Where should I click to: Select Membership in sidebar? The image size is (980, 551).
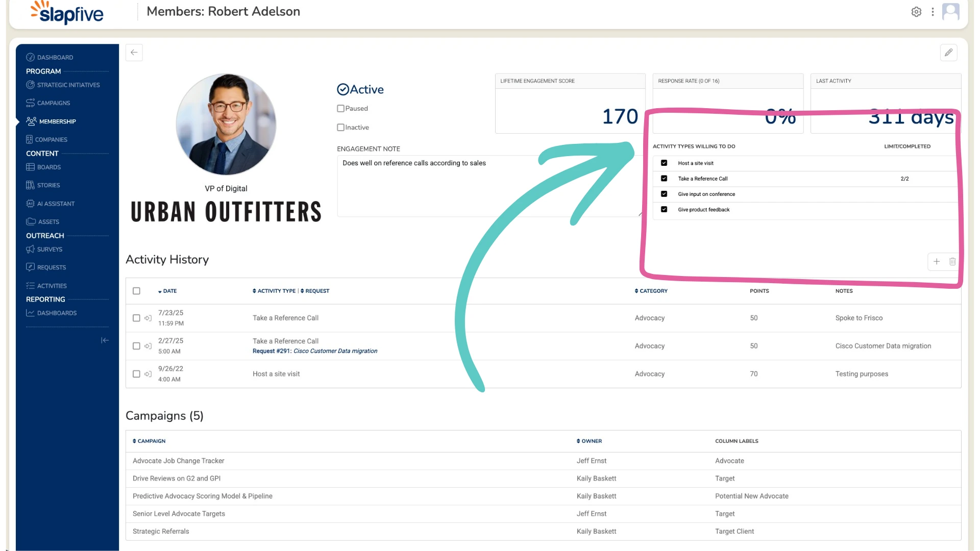[52, 121]
